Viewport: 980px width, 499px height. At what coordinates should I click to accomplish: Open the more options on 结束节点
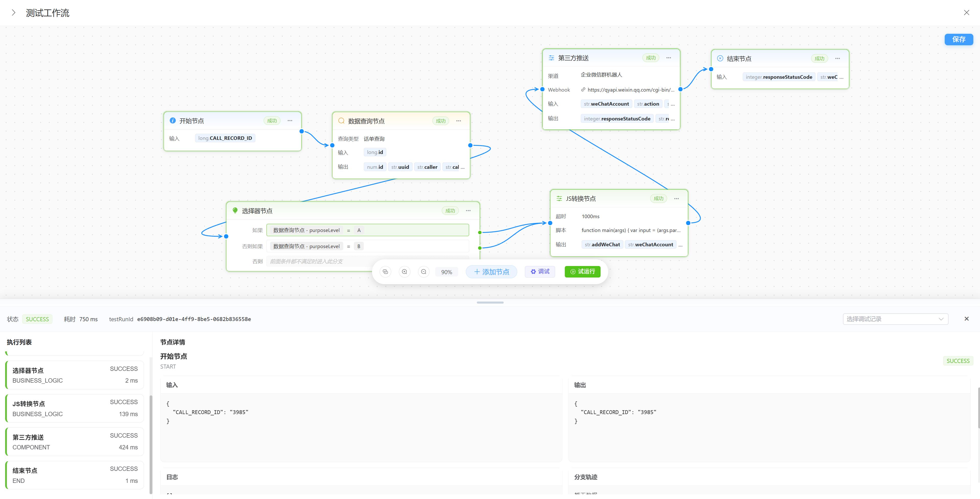coord(837,58)
